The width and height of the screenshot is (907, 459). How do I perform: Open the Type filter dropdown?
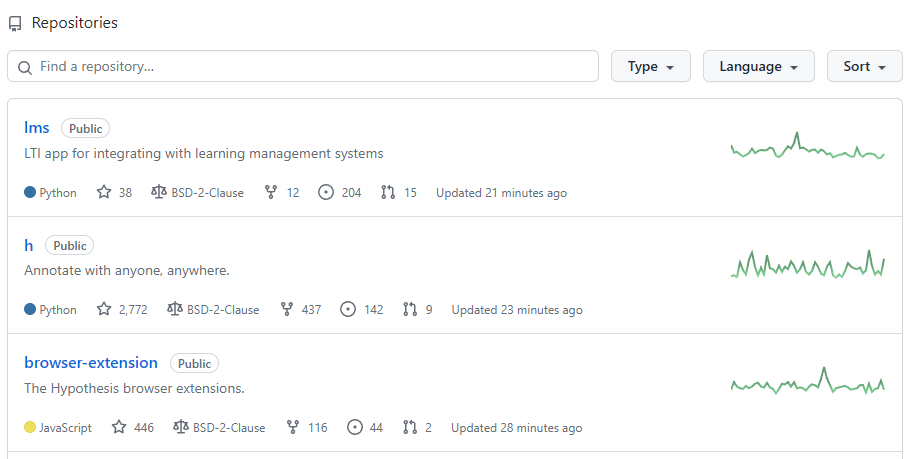click(x=651, y=66)
